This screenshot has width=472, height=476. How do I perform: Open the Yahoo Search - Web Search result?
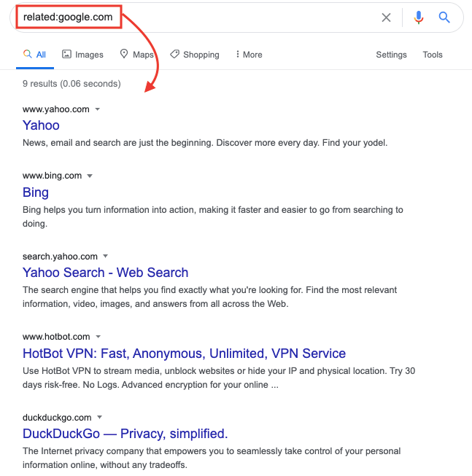coord(105,273)
